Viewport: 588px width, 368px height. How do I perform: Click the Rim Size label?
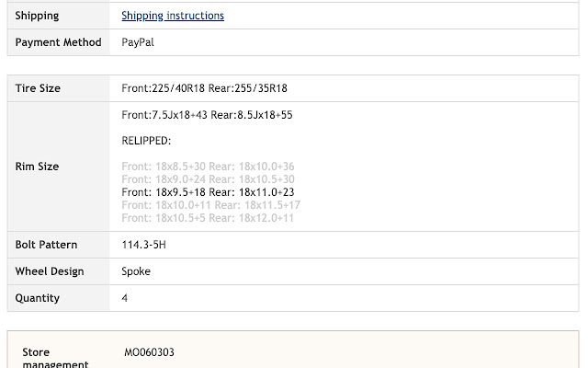click(37, 167)
